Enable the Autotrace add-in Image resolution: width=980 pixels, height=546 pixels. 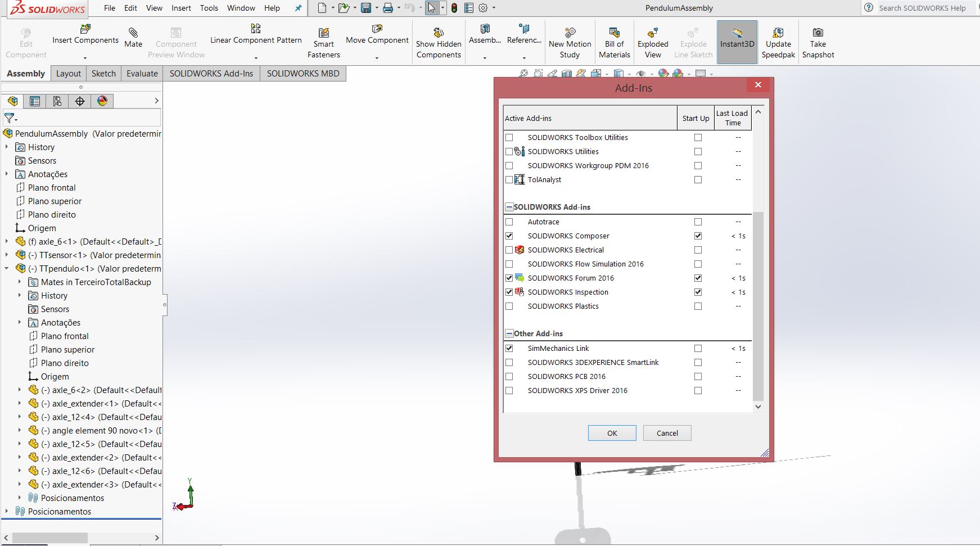point(509,222)
